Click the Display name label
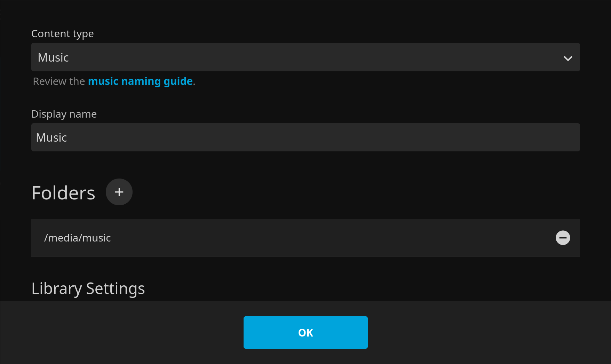 (x=64, y=114)
